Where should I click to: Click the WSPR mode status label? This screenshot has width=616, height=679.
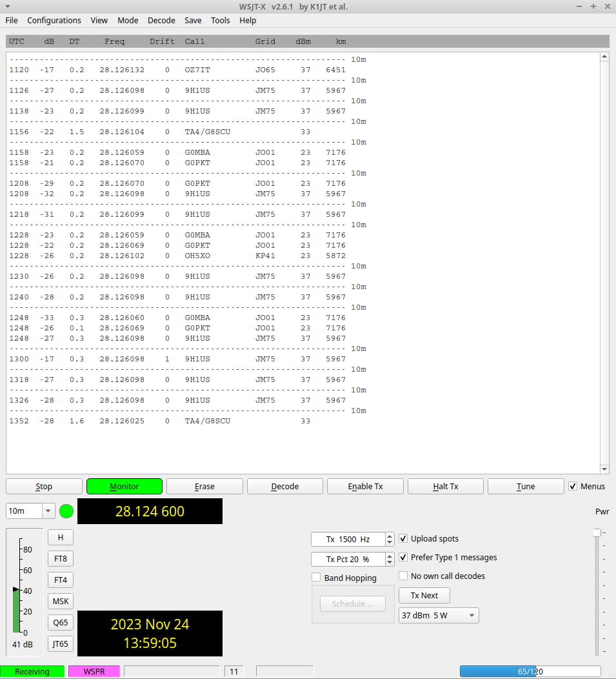tap(94, 672)
